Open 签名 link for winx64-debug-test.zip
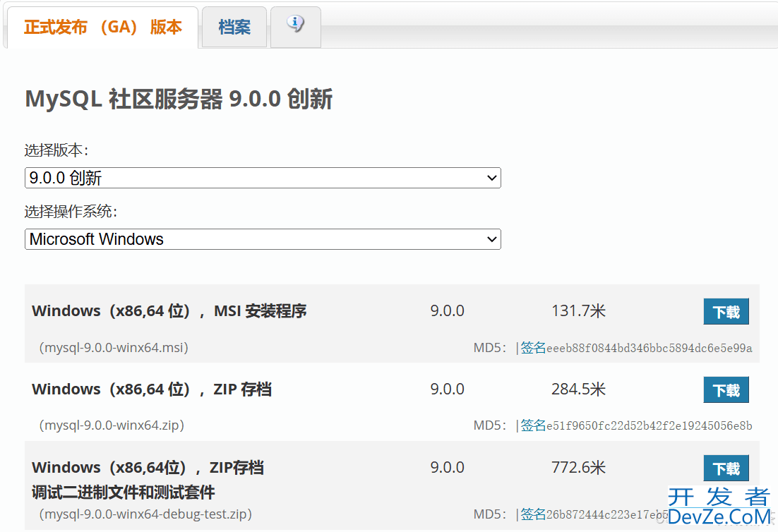 pyautogui.click(x=533, y=514)
